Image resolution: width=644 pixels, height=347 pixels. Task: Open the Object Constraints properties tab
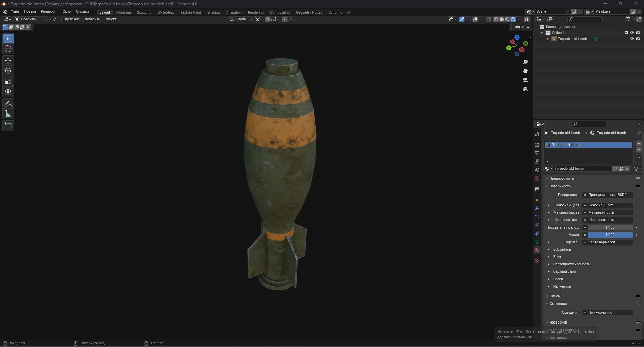coord(537,233)
